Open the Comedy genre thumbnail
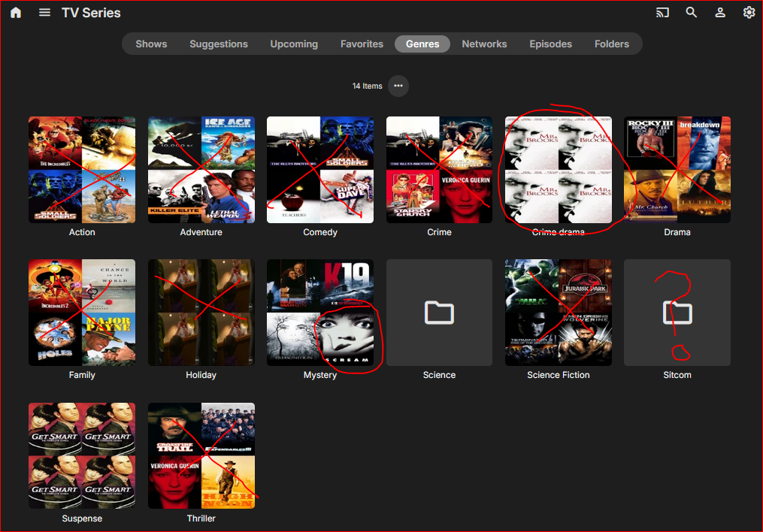763x532 pixels. click(320, 170)
